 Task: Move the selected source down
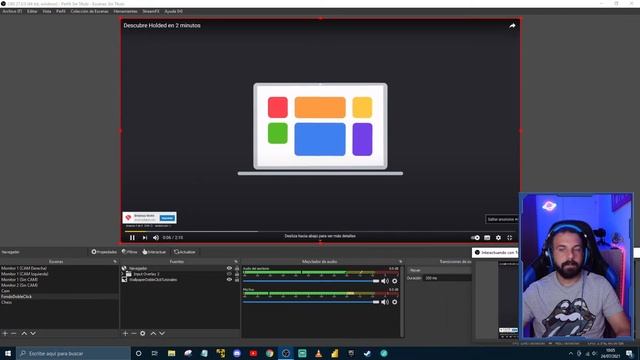click(162, 333)
